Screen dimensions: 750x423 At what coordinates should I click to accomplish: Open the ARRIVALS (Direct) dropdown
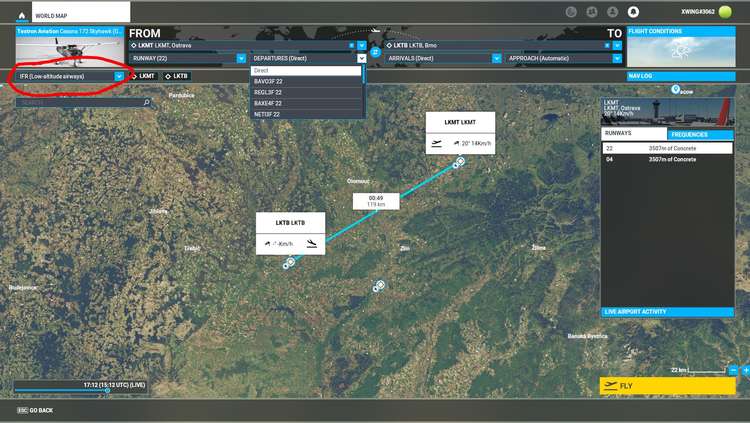tap(497, 59)
